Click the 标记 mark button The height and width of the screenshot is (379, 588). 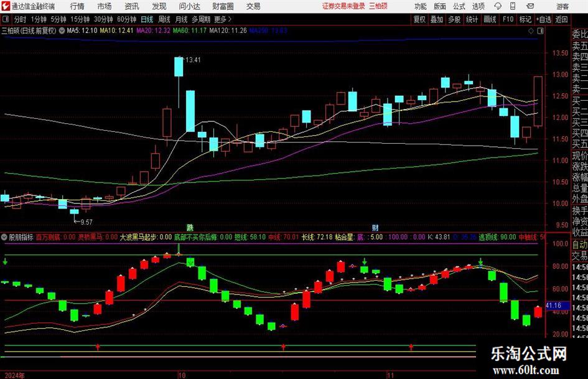525,19
